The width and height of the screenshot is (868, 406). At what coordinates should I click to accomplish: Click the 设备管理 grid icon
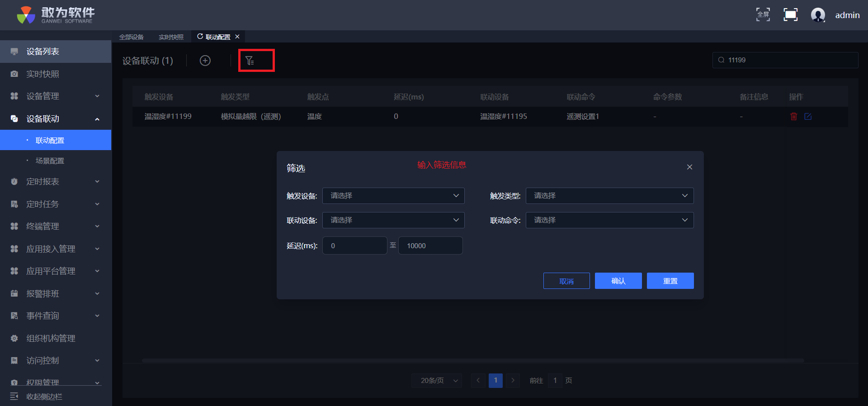point(14,96)
